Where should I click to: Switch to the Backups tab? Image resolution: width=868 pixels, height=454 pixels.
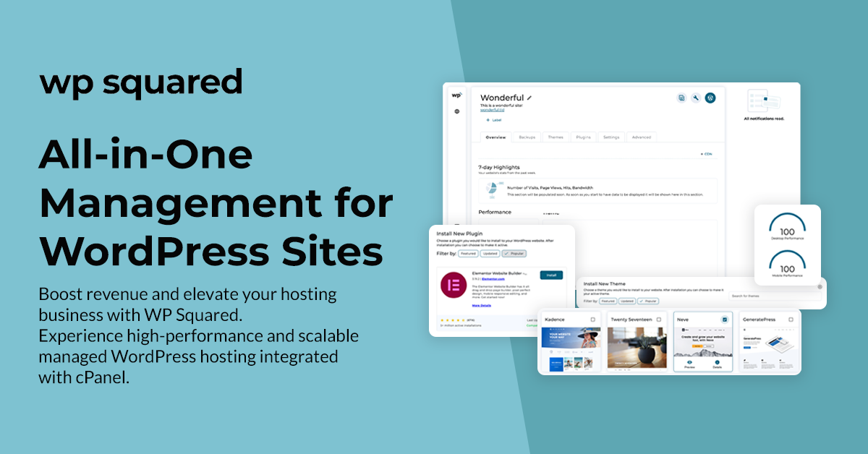[x=527, y=137]
